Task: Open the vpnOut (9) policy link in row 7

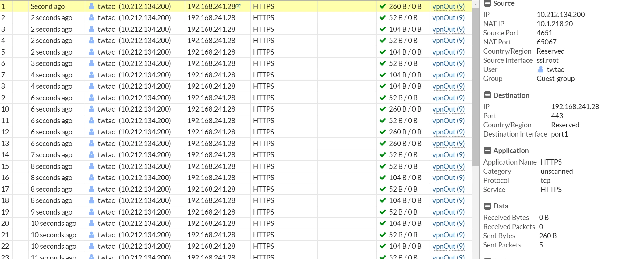Action: [x=448, y=75]
